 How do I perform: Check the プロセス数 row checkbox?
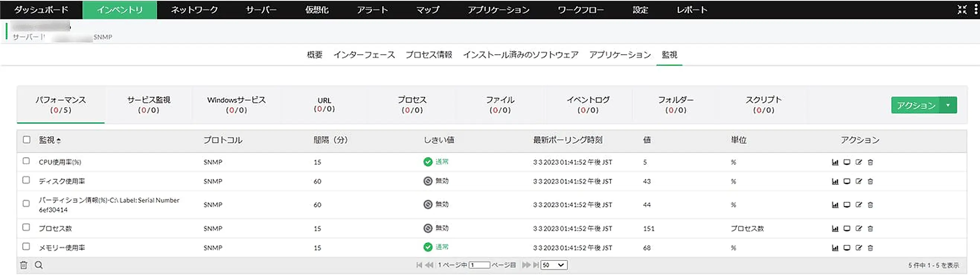click(26, 227)
